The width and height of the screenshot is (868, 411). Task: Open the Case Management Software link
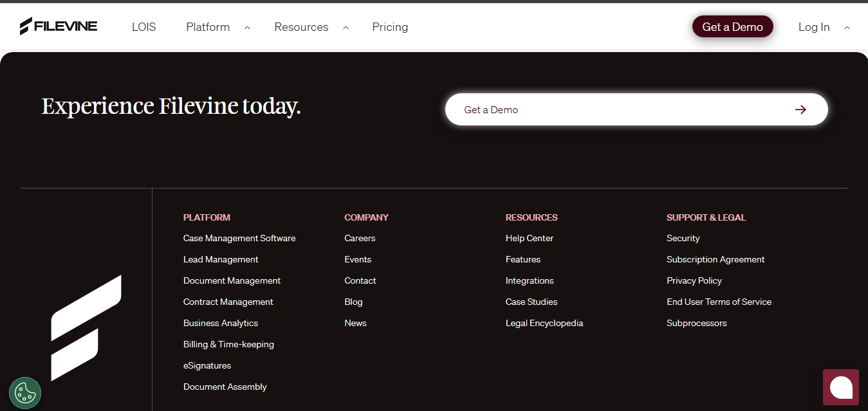(x=239, y=238)
